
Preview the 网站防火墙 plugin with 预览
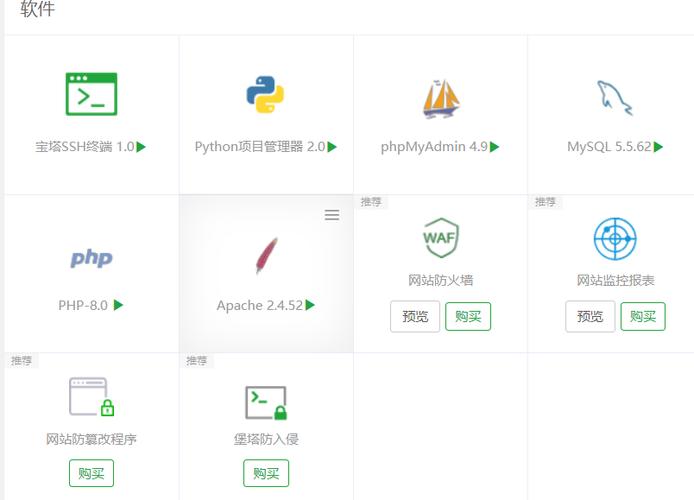click(415, 316)
